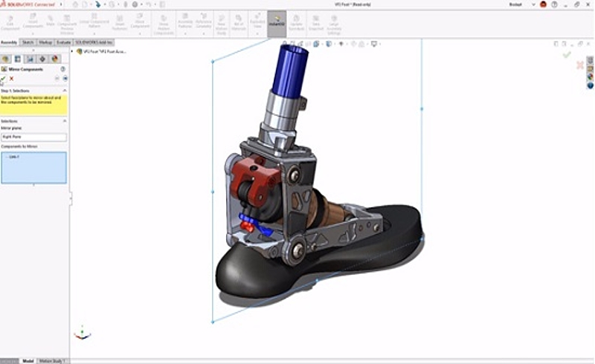Switch to Motion Study 1 tab
595x364 pixels.
click(52, 361)
